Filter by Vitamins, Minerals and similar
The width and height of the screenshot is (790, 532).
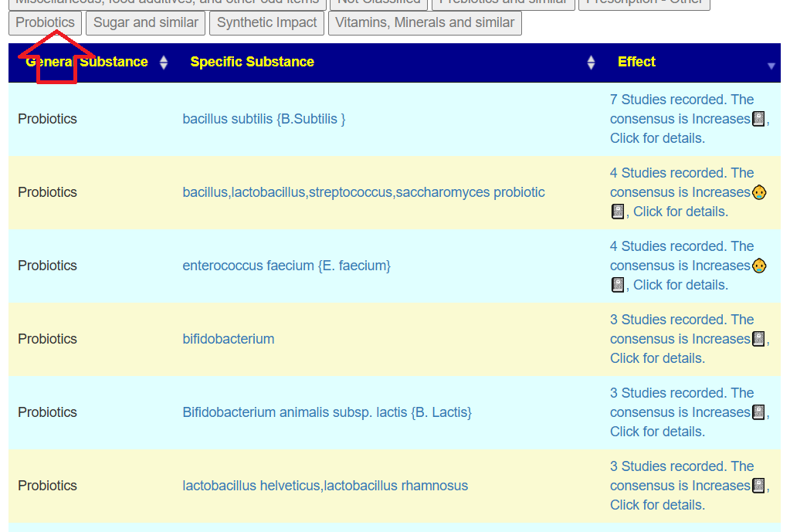(425, 23)
